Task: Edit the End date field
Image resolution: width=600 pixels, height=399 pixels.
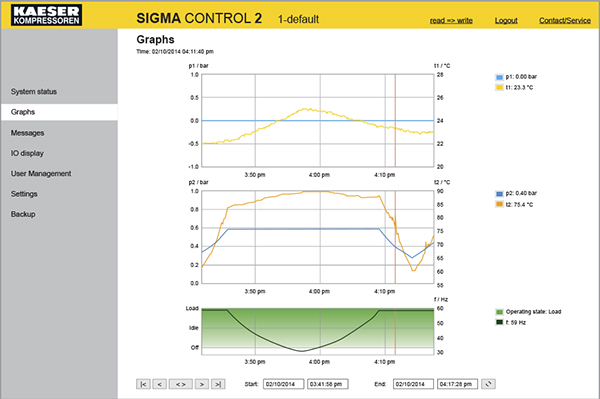Action: coord(413,384)
